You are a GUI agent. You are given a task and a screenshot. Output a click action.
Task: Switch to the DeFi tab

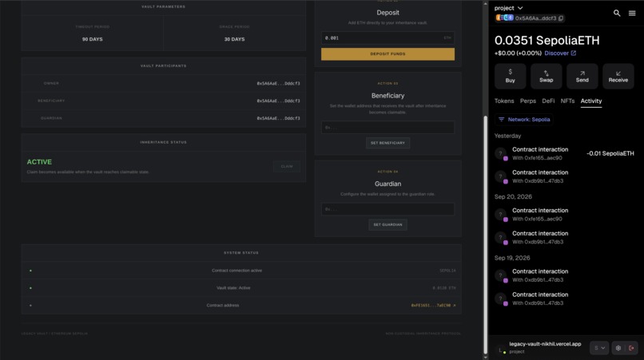click(x=548, y=101)
